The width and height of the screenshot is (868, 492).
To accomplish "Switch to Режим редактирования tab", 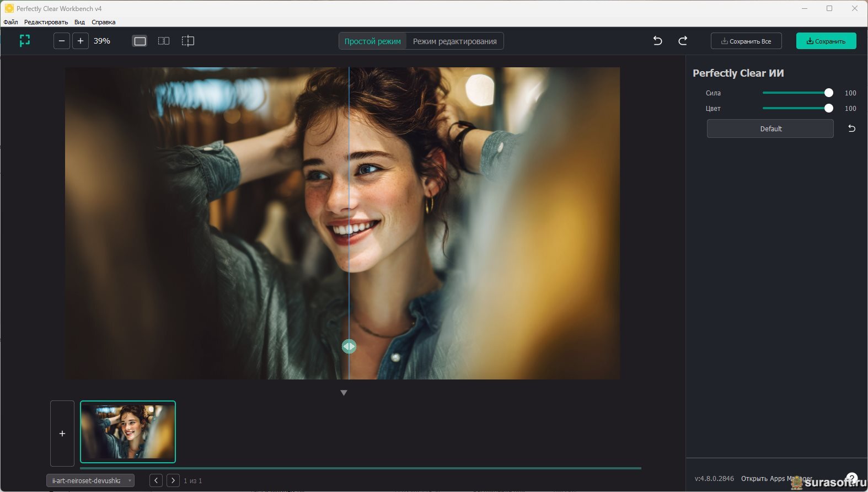I will coord(454,41).
